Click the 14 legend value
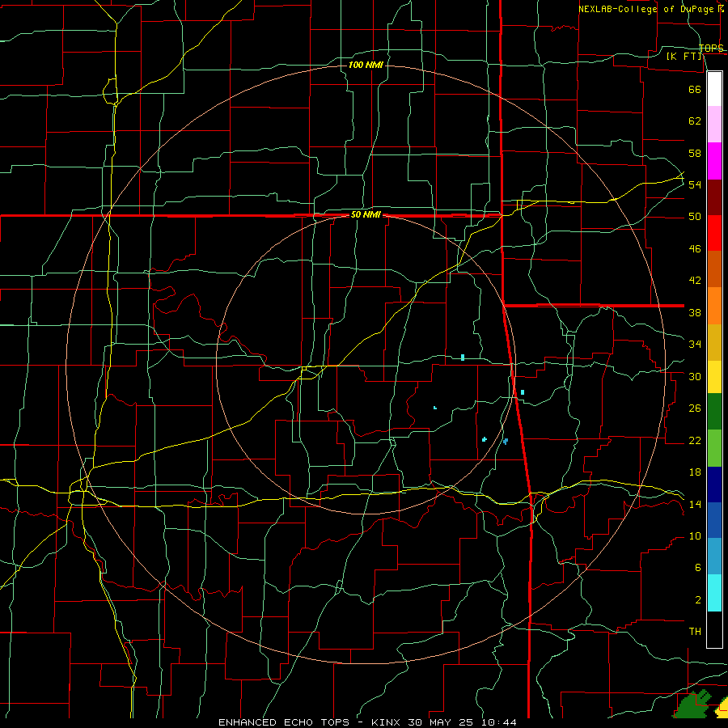 pyautogui.click(x=695, y=504)
